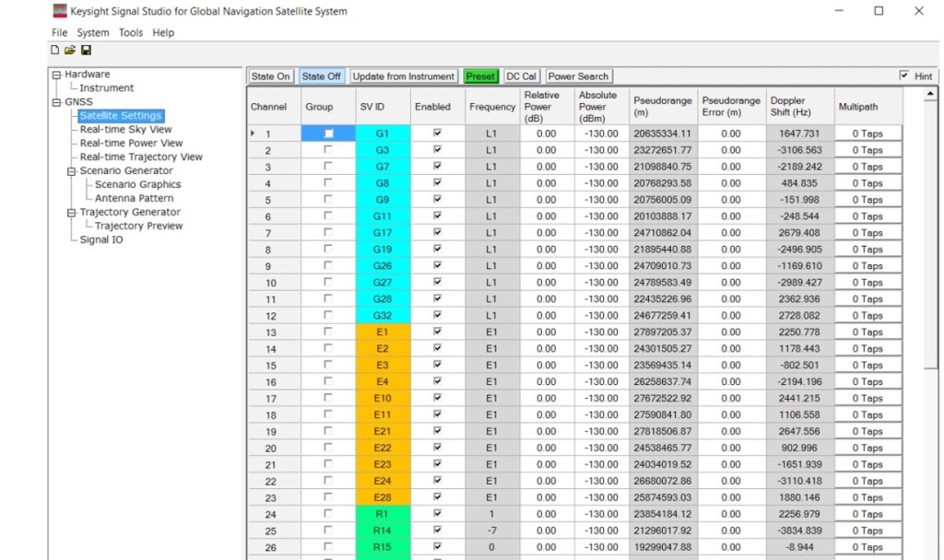The width and height of the screenshot is (944, 560).
Task: Toggle the Hint checkbox
Action: point(904,76)
